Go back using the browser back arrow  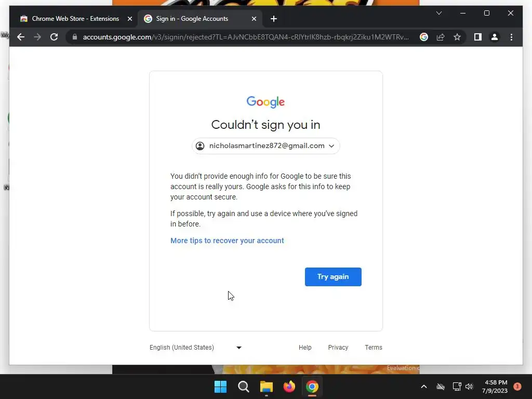(21, 37)
